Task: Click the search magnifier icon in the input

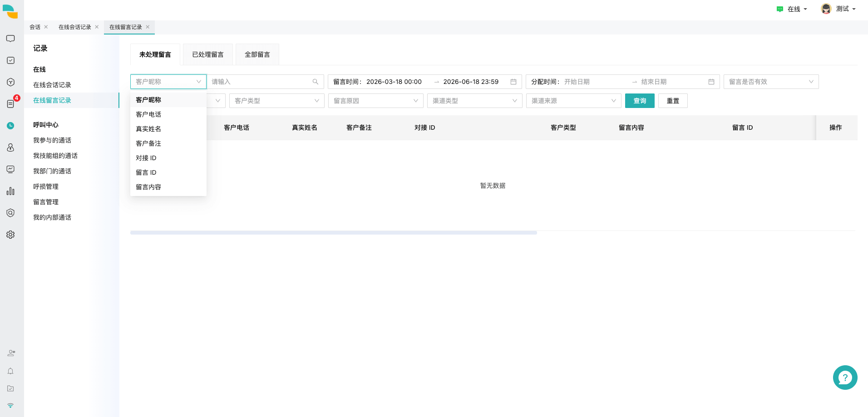Action: click(316, 82)
